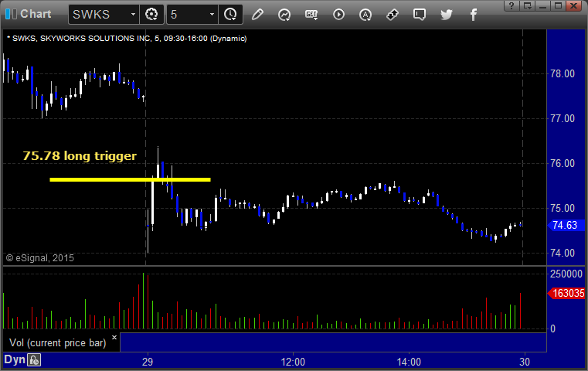
Task: Click the 77.00 price axis label
Action: click(563, 118)
